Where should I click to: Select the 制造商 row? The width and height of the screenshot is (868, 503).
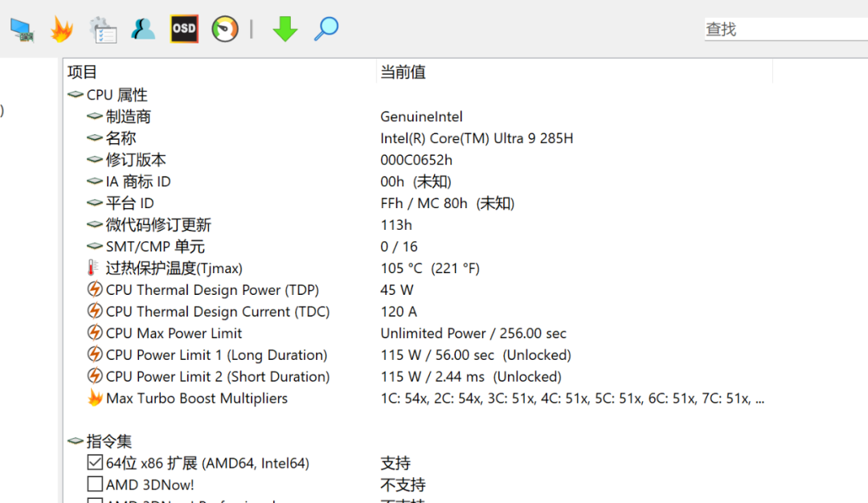coord(119,117)
